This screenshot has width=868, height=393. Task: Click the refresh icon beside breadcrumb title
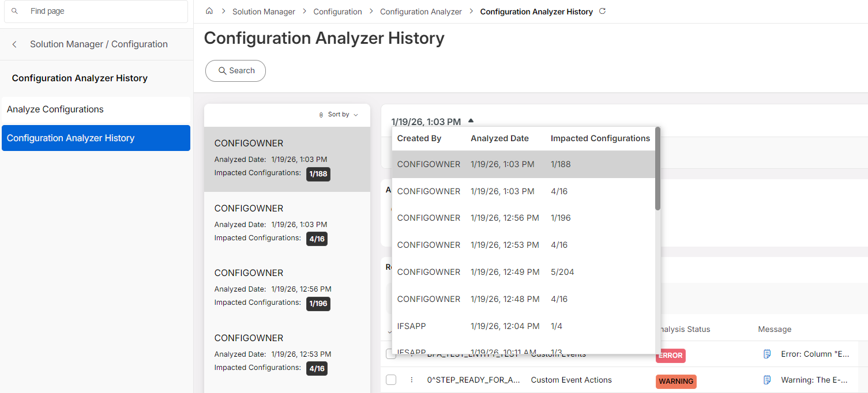[603, 11]
